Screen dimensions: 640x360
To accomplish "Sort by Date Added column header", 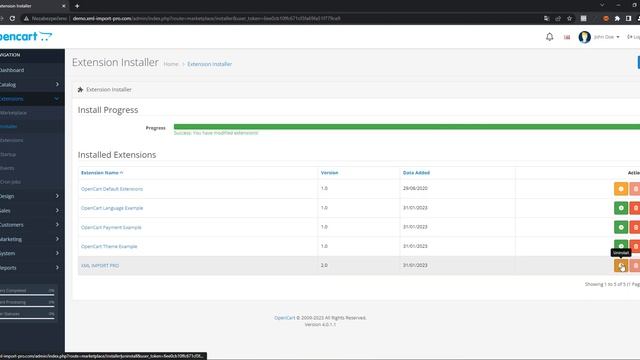I will (x=416, y=173).
